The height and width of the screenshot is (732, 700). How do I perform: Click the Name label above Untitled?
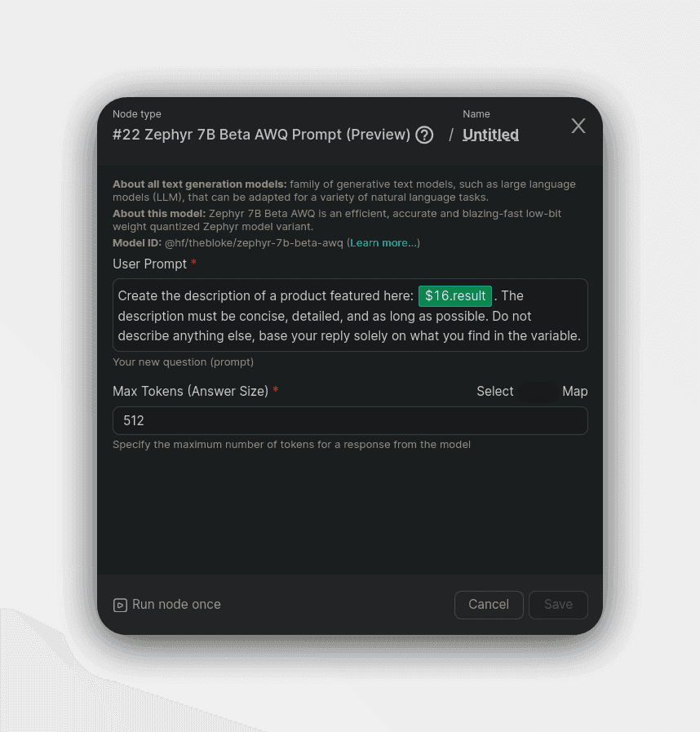(476, 114)
